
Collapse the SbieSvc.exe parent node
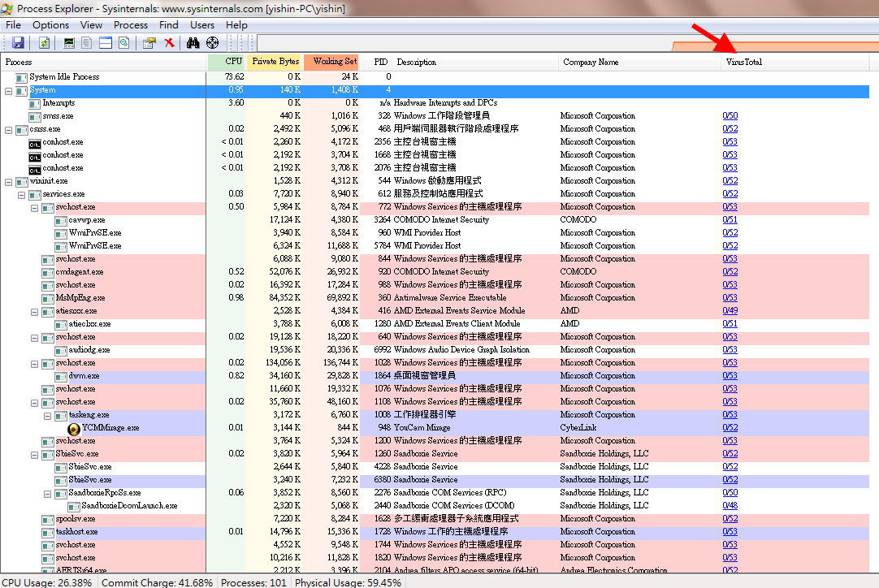tap(34, 455)
